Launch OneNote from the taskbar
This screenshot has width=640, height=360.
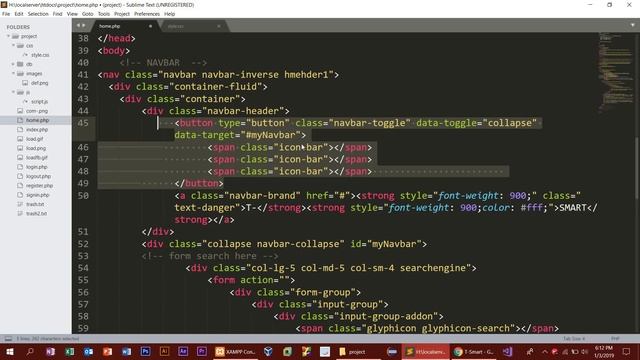point(50,351)
